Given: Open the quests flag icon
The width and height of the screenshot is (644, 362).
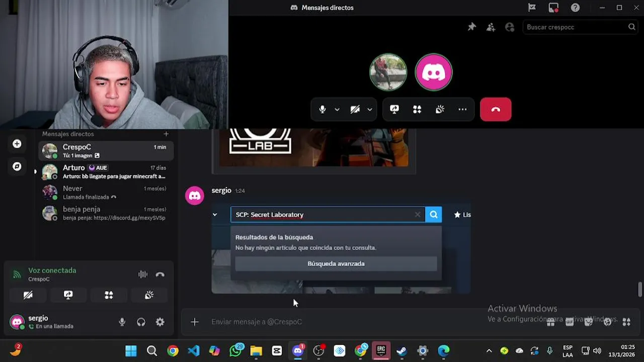Looking at the screenshot, I should point(532,8).
